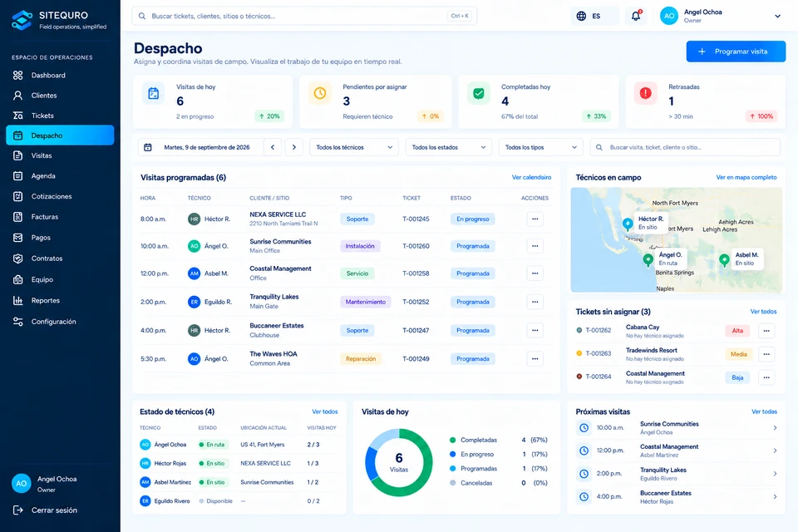Click Ver calendario link
This screenshot has height=532, width=798.
tap(531, 177)
